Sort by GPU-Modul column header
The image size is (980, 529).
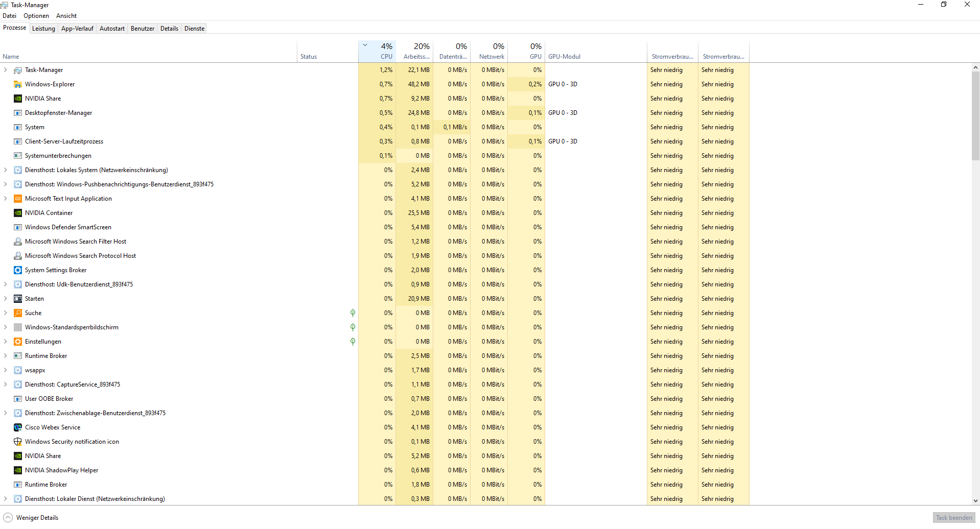coord(596,52)
